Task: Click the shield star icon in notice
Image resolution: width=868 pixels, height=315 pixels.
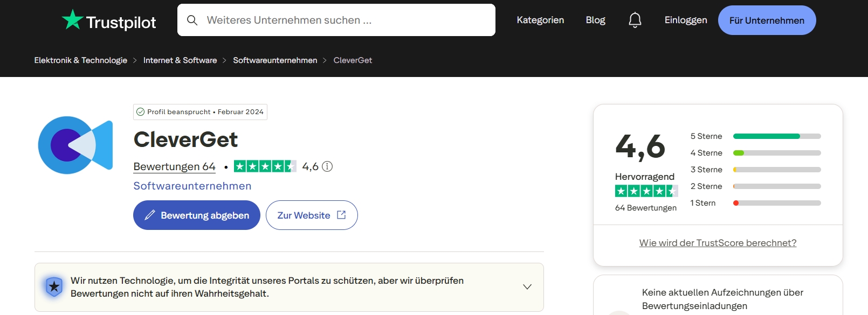Action: tap(54, 287)
